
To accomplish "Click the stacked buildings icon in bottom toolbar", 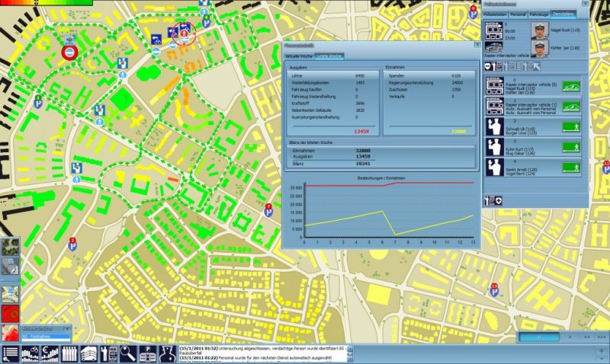I will [87, 353].
